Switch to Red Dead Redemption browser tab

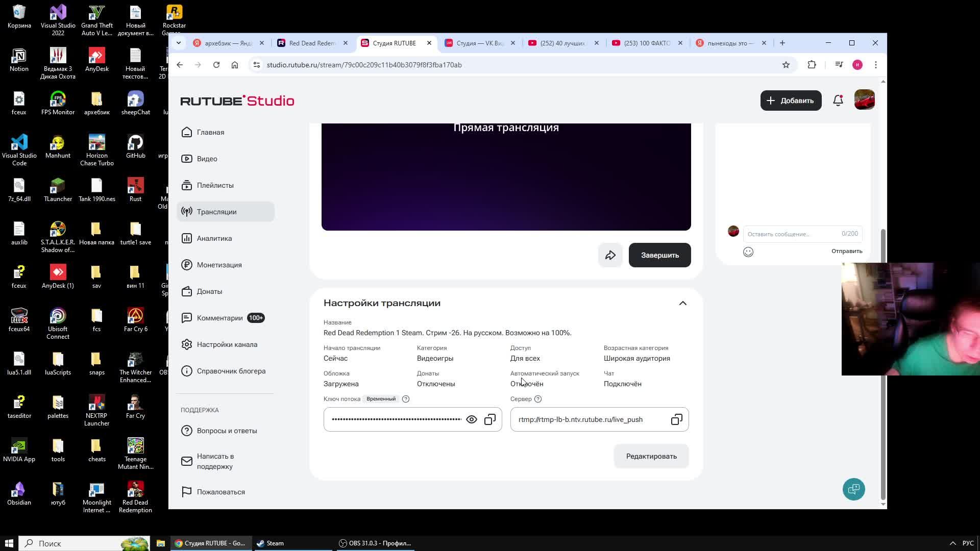point(311,43)
